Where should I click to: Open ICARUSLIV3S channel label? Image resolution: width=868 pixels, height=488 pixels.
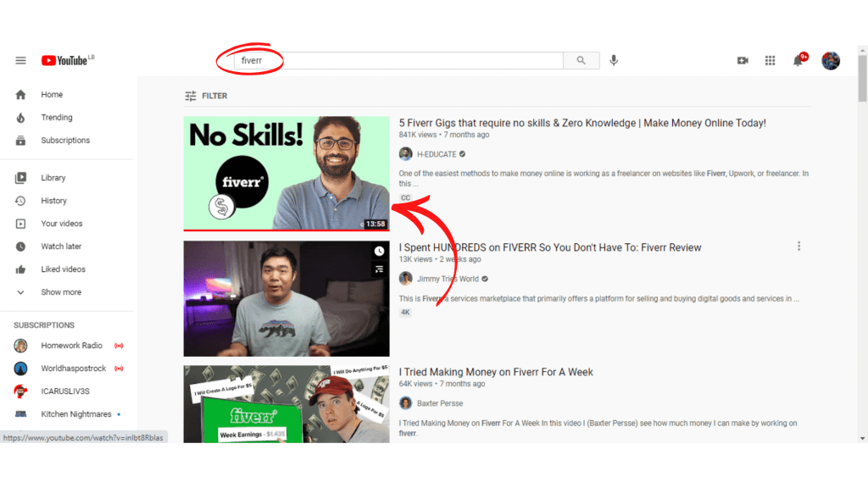tap(64, 391)
